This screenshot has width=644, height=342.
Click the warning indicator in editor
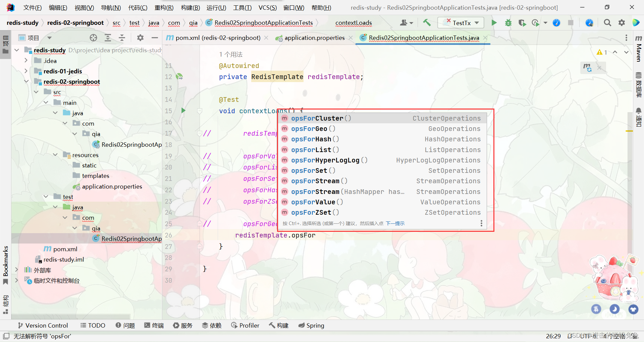(x=602, y=52)
